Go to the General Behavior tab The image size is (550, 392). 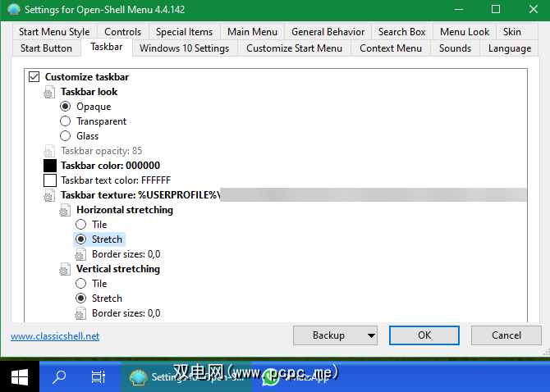(x=328, y=32)
